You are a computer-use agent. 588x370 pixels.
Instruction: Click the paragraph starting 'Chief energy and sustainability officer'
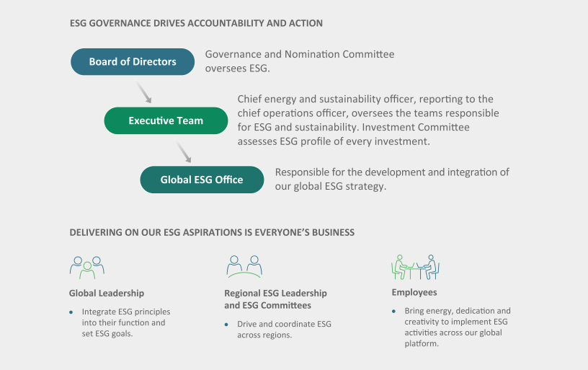pyautogui.click(x=368, y=120)
